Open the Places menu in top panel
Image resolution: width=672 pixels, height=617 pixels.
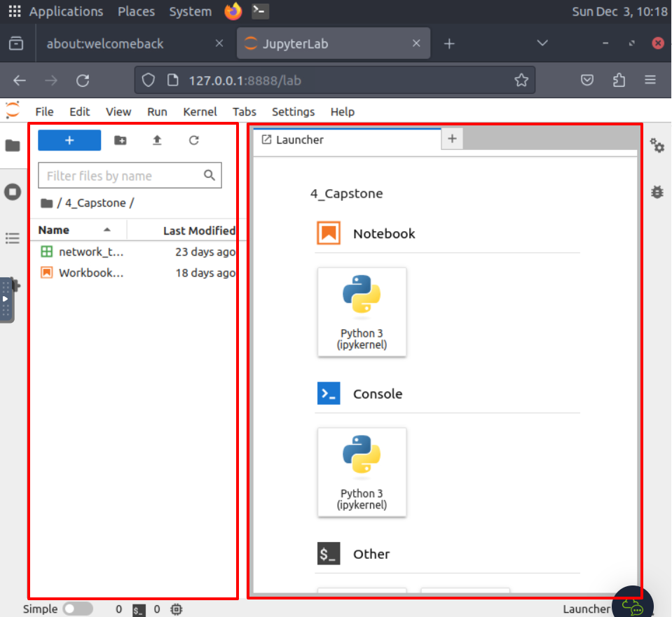(136, 11)
